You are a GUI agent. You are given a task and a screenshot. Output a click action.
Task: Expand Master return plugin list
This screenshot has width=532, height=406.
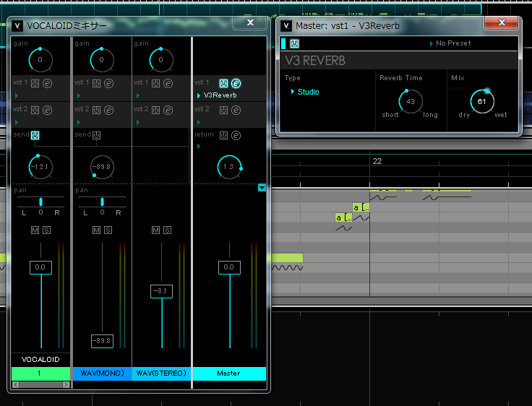pos(199,147)
